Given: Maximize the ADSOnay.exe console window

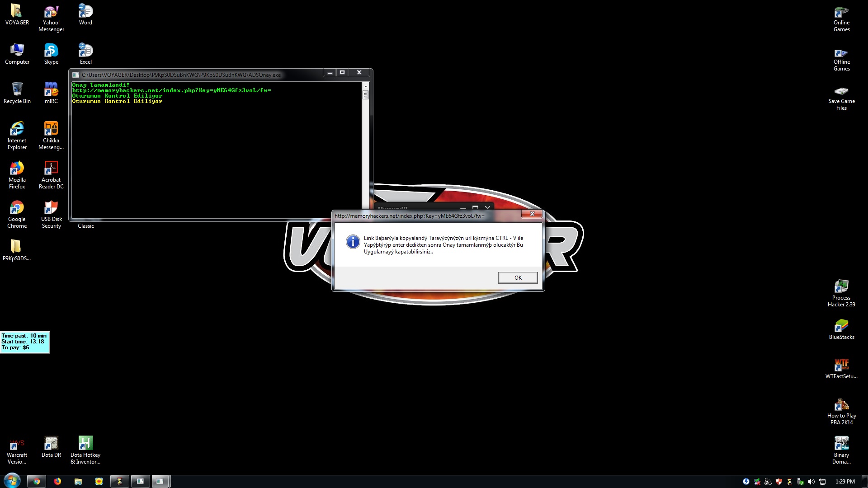Looking at the screenshot, I should click(342, 72).
